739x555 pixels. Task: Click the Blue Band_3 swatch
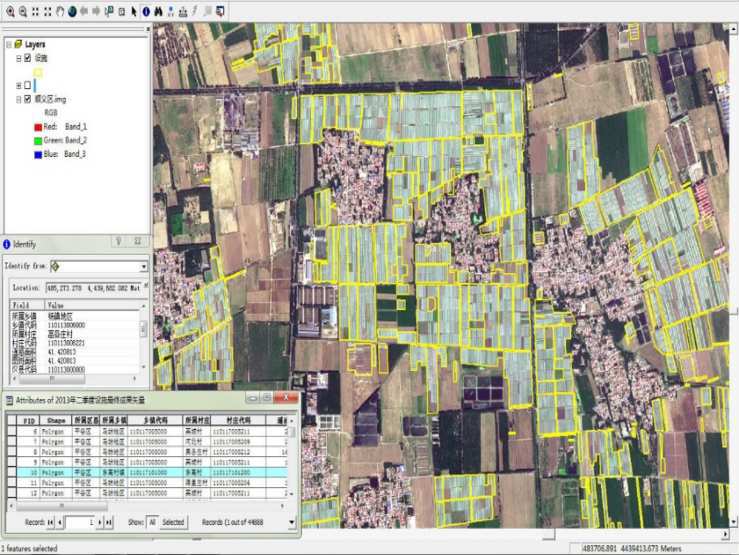point(38,155)
